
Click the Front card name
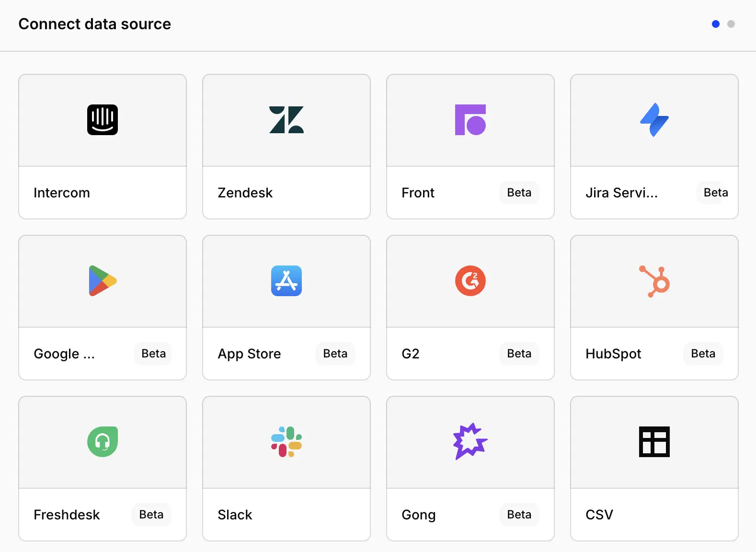[418, 193]
